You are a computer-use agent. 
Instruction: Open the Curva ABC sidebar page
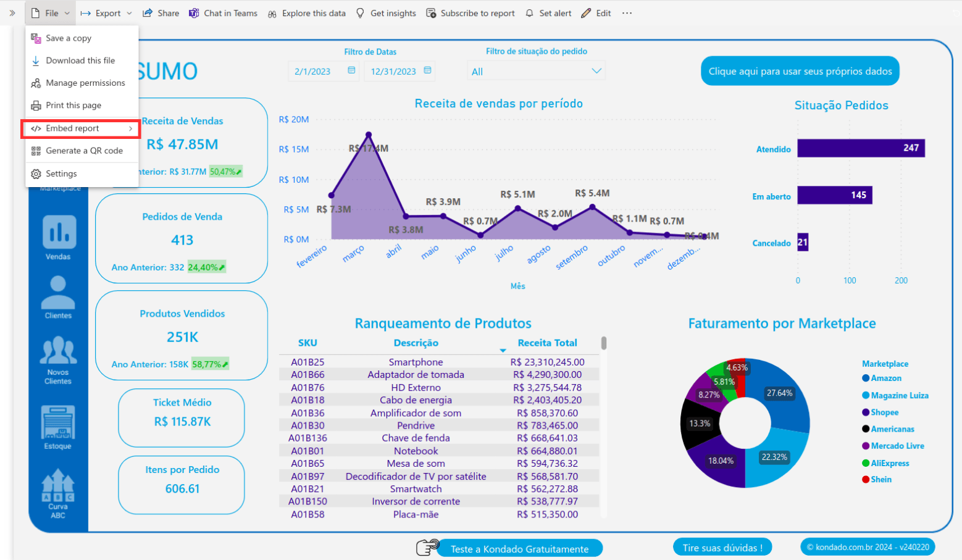(x=57, y=488)
